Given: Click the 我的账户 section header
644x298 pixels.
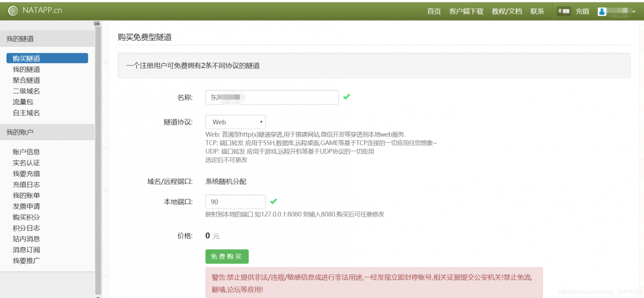Looking at the screenshot, I should pyautogui.click(x=47, y=132).
